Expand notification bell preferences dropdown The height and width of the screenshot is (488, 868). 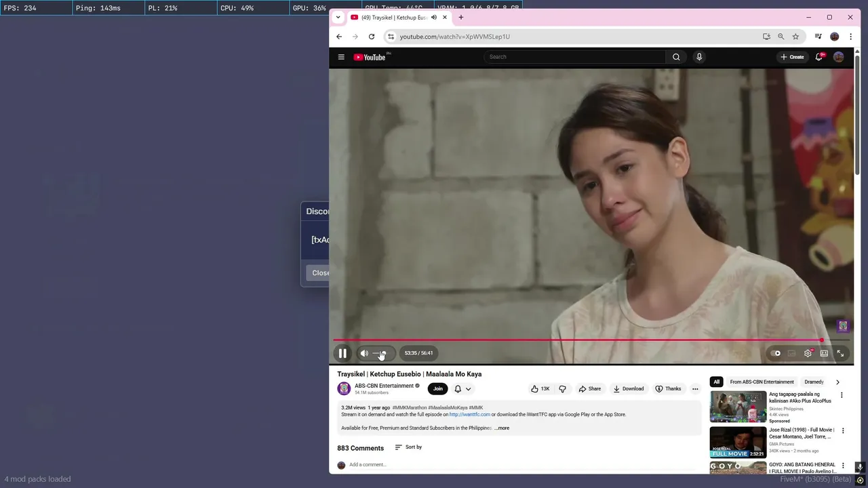(x=468, y=389)
